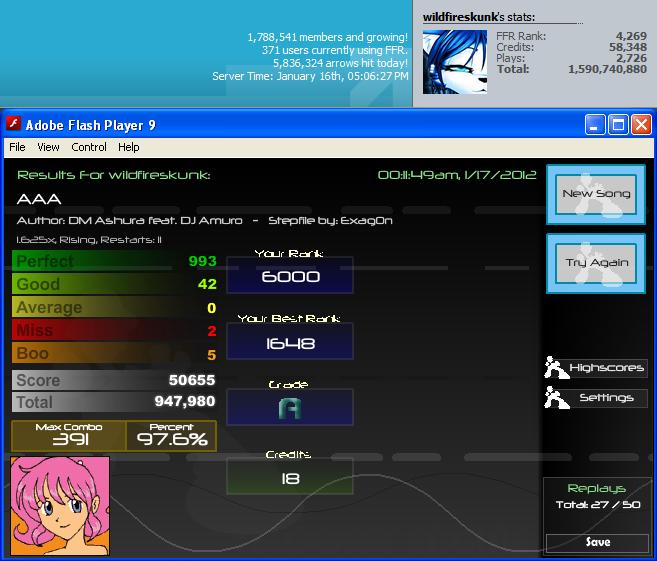Save the replay with Save button
Viewport: 657px width, 561px height.
[x=598, y=542]
